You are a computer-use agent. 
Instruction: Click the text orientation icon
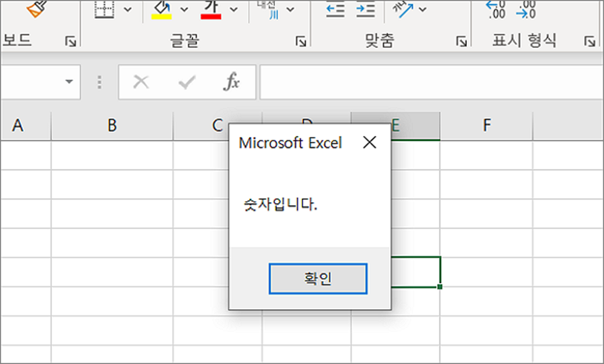[403, 9]
